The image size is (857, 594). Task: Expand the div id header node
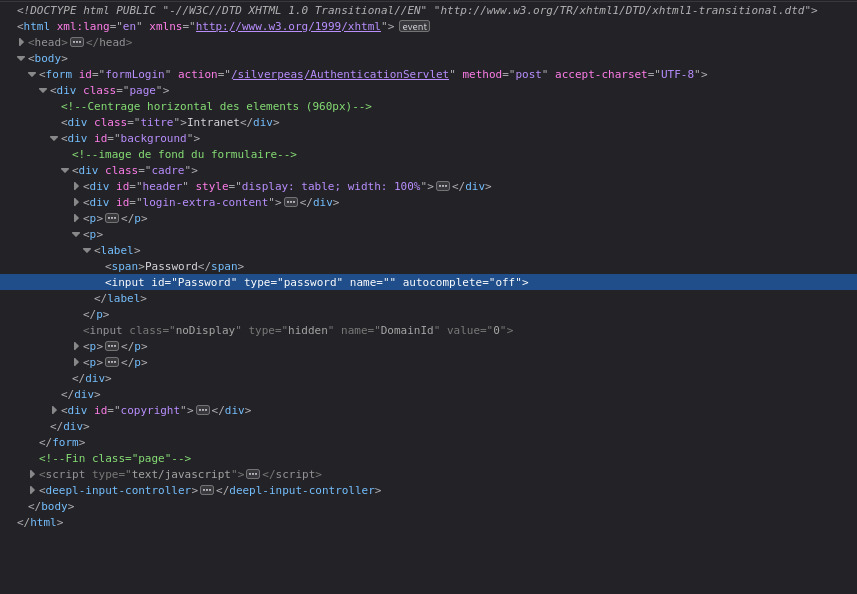tap(76, 186)
